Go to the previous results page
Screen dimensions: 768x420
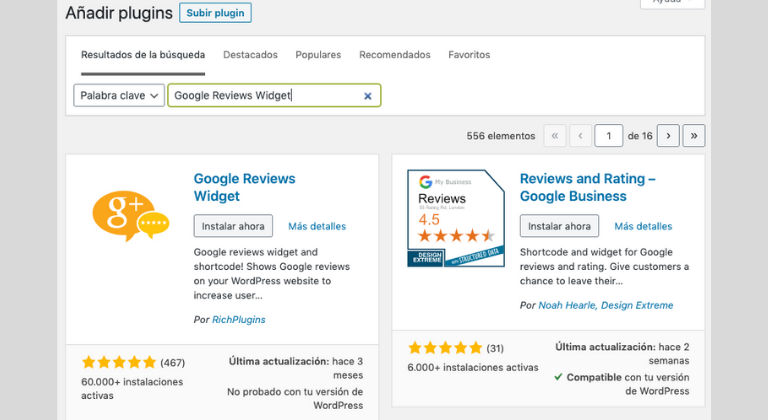(x=580, y=135)
